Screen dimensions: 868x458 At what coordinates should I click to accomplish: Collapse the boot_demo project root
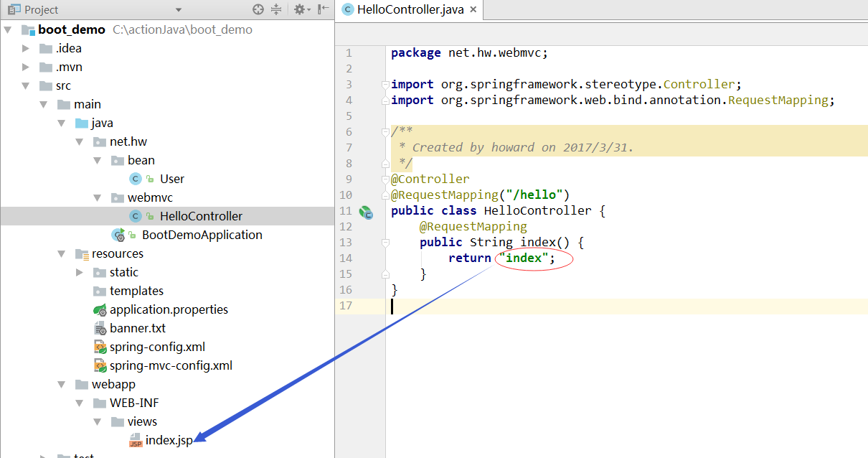tap(8, 30)
